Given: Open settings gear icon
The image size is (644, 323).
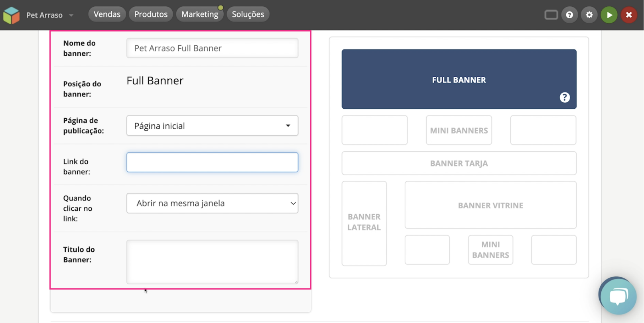Looking at the screenshot, I should [589, 15].
